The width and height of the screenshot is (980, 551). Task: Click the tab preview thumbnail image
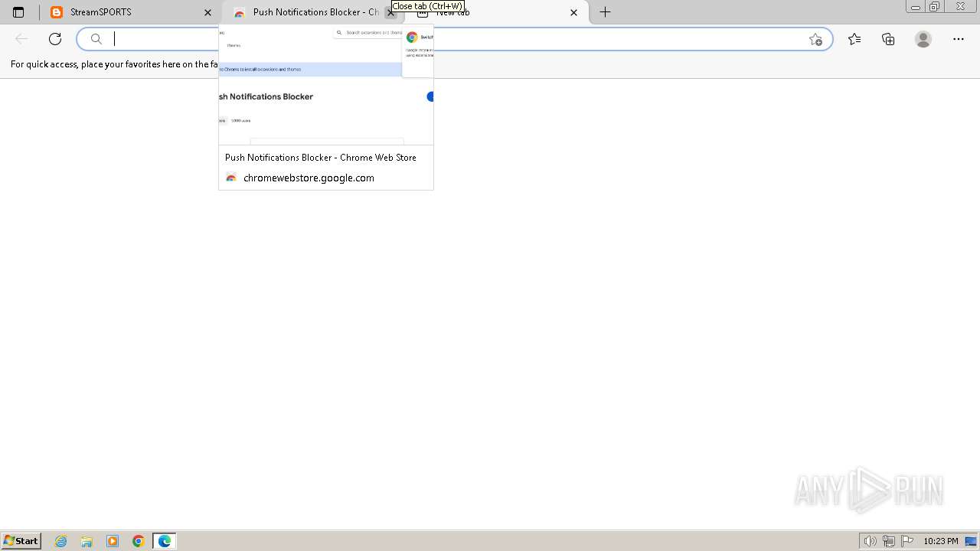[326, 85]
